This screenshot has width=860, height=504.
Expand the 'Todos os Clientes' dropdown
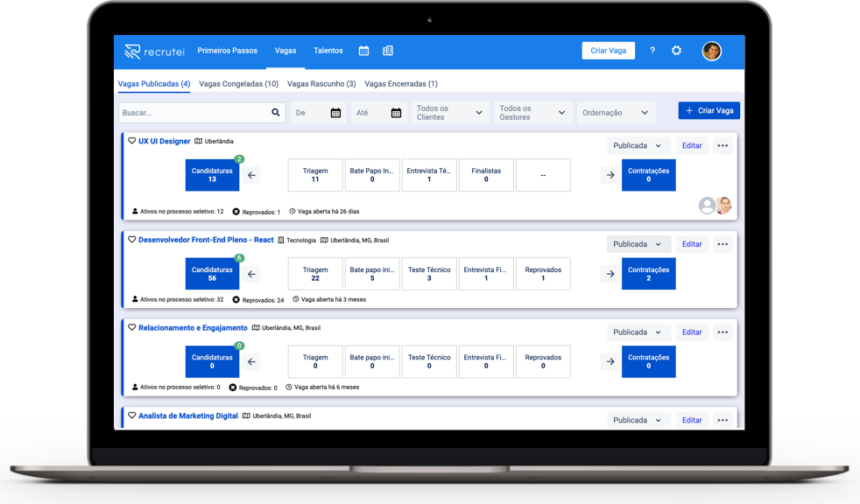tap(450, 113)
